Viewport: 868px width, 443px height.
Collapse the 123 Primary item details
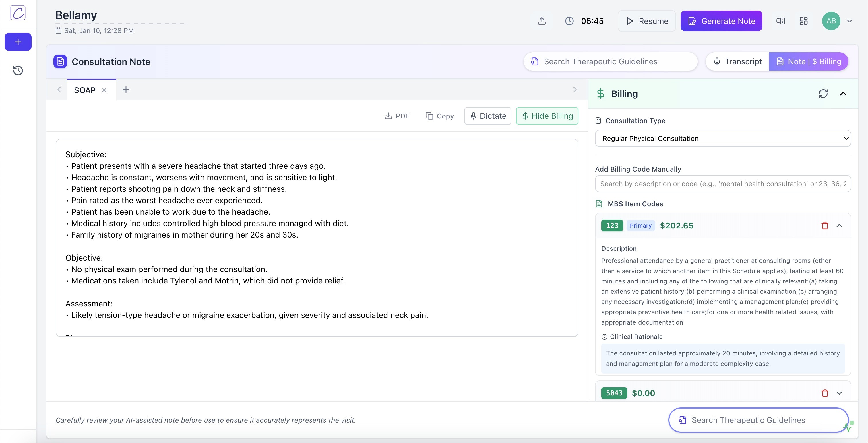(839, 226)
